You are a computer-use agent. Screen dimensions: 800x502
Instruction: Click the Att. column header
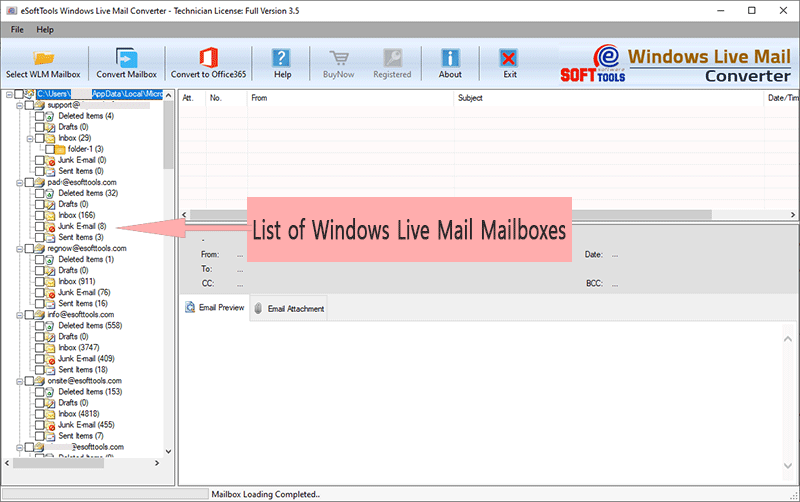(192, 98)
